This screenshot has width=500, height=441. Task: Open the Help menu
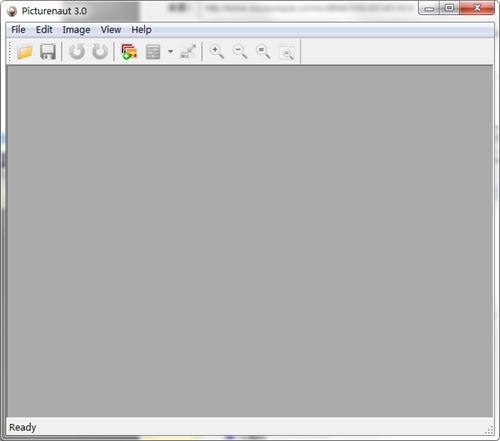(x=141, y=30)
